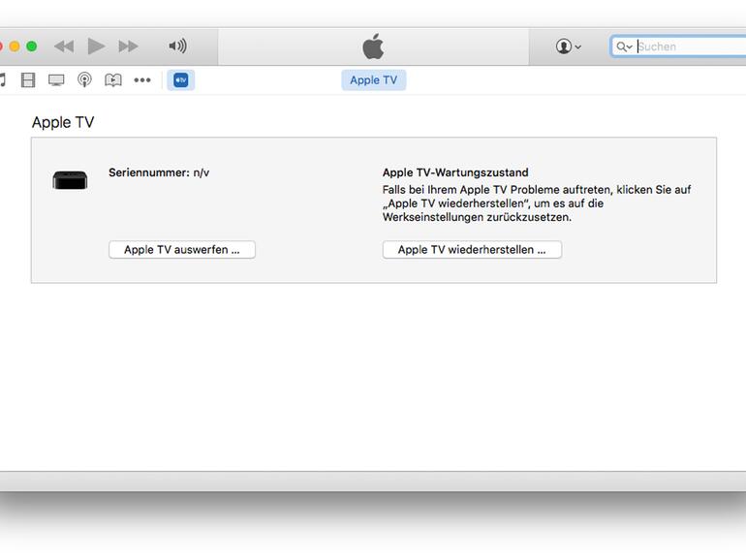Open the user account dropdown

[x=568, y=47]
